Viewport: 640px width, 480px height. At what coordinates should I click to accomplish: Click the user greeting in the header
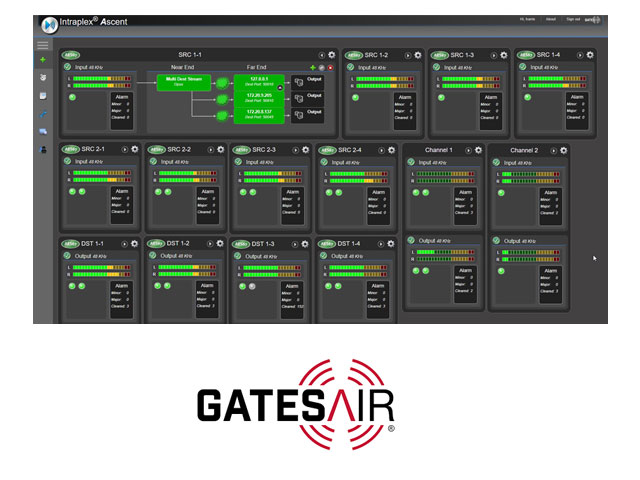tap(527, 19)
